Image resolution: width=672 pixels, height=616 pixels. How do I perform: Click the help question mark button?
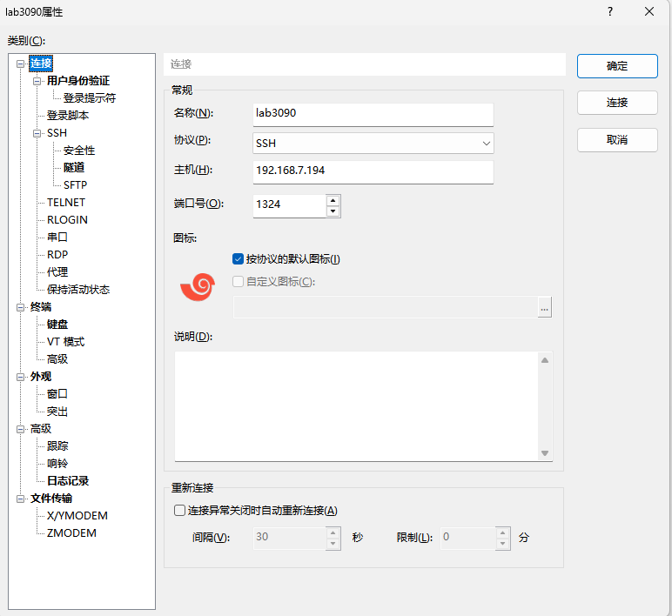click(610, 11)
